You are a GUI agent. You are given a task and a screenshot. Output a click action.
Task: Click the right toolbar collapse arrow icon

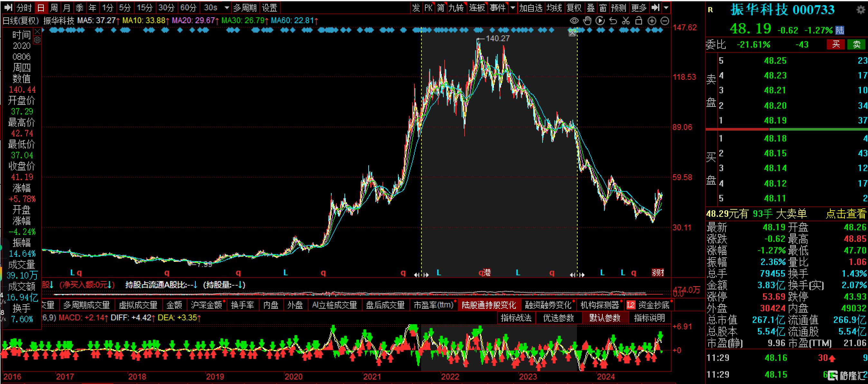pyautogui.click(x=656, y=7)
